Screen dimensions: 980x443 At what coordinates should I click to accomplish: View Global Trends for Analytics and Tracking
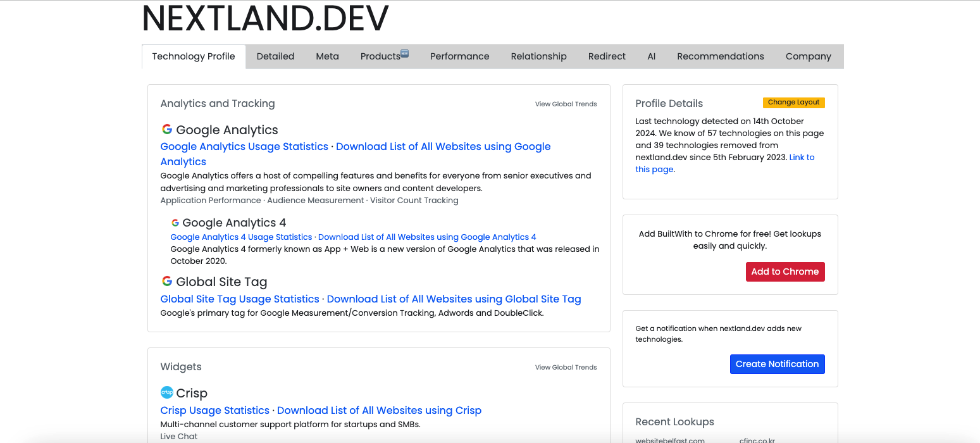[566, 104]
